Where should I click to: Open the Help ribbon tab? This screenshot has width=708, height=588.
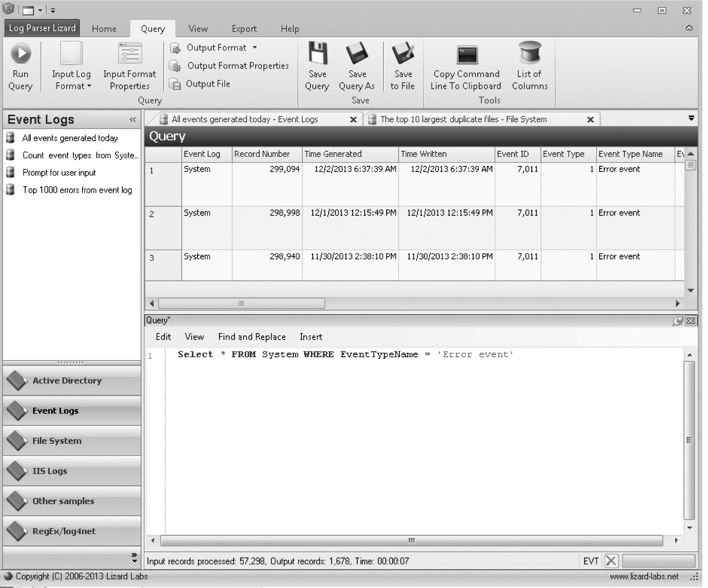point(290,29)
